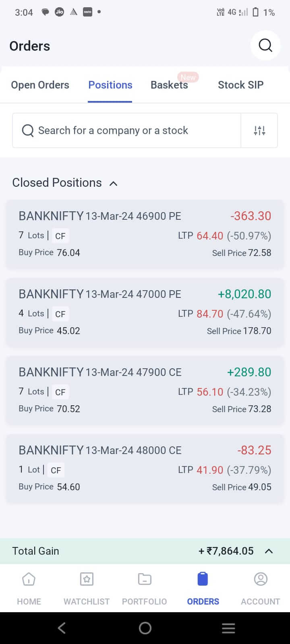
Task: Open BANKNIFTY 48000 CE position card
Action: click(145, 469)
